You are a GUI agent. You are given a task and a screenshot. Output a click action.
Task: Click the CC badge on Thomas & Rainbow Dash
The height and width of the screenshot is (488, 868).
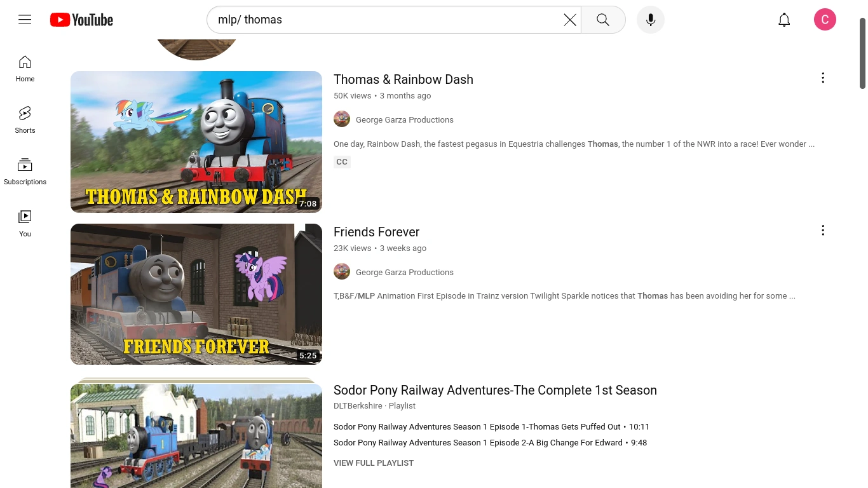pos(342,161)
